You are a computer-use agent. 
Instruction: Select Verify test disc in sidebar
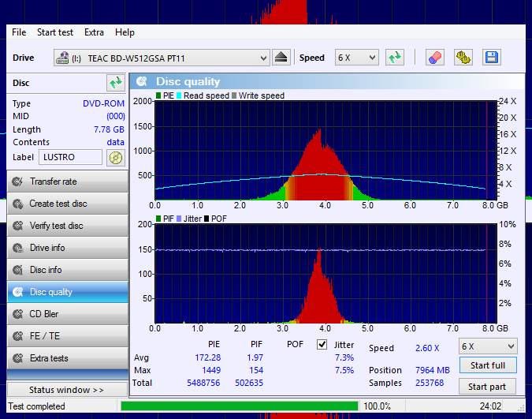68,226
